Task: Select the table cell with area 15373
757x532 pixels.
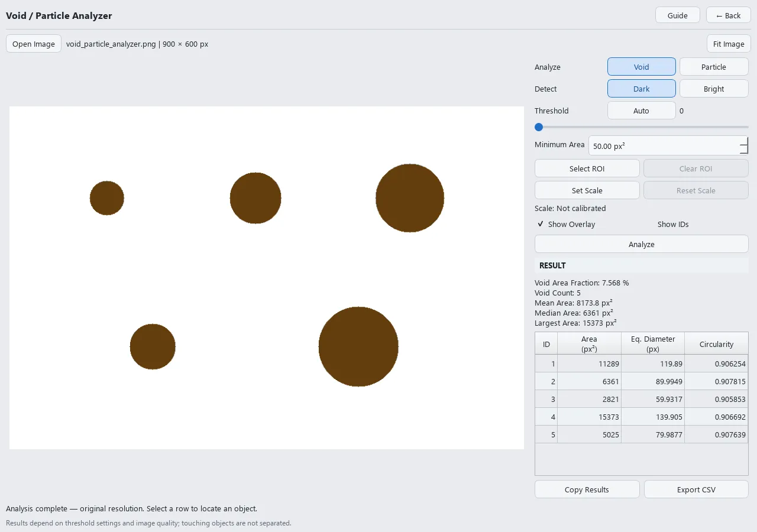Action: (590, 417)
